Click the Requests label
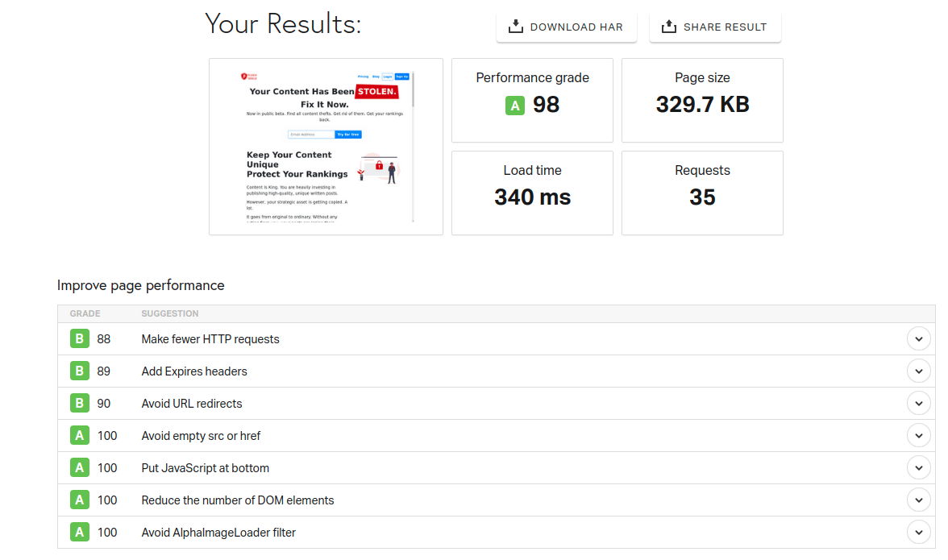 click(x=703, y=170)
